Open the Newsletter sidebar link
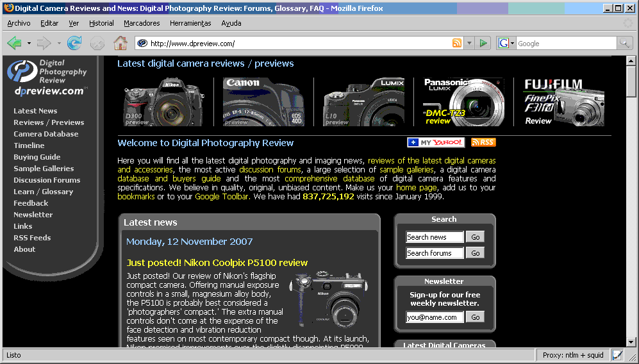The height and width of the screenshot is (364, 639). coord(33,215)
